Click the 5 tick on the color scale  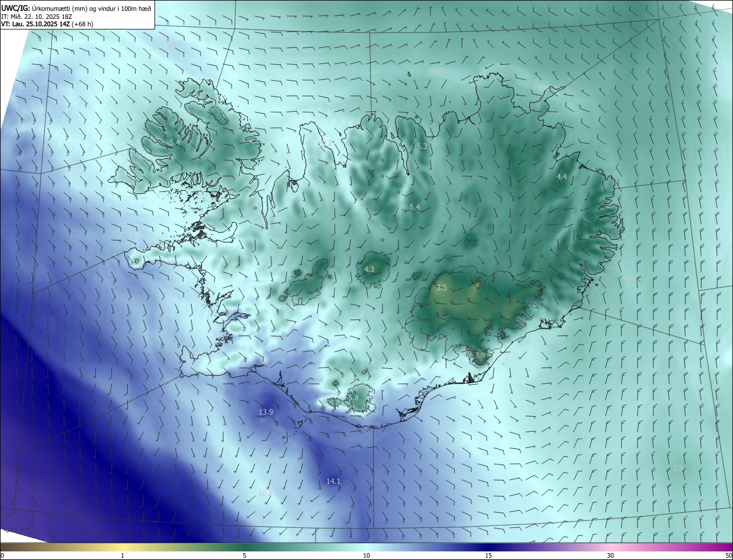245,555
